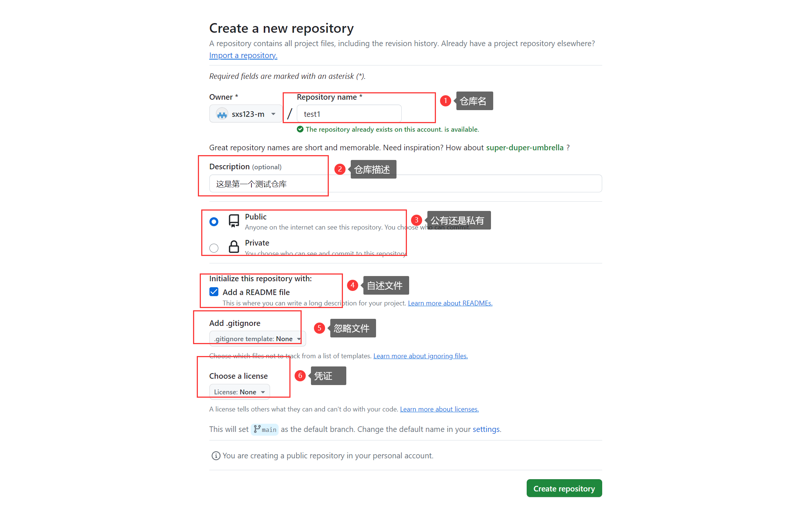The image size is (793, 532).
Task: Open the License selection dropdown
Action: [239, 392]
